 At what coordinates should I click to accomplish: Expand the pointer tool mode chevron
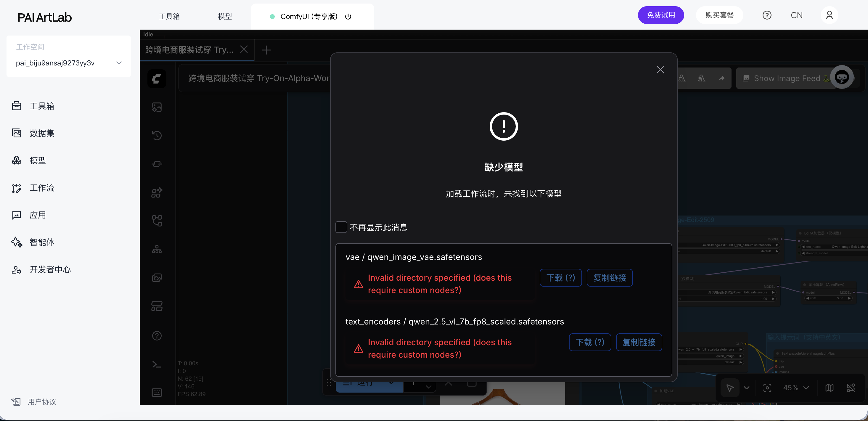coord(746,388)
